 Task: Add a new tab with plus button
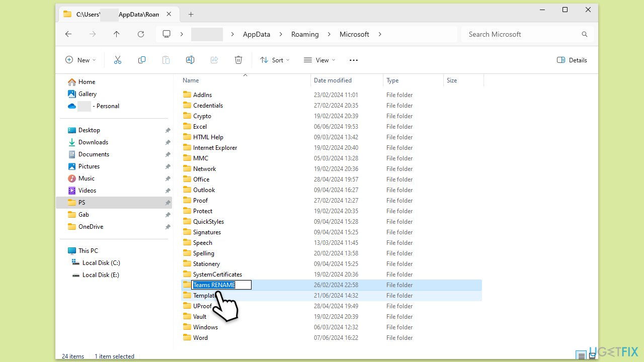(191, 14)
